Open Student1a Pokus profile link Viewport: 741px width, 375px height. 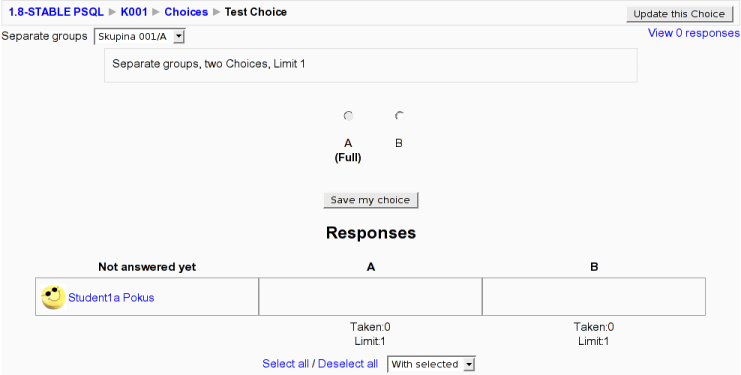point(111,298)
